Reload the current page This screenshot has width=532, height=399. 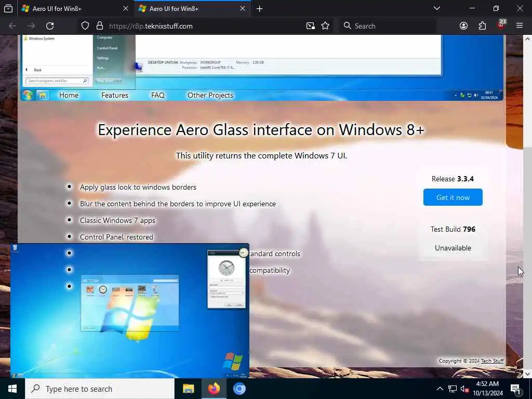coord(50,26)
